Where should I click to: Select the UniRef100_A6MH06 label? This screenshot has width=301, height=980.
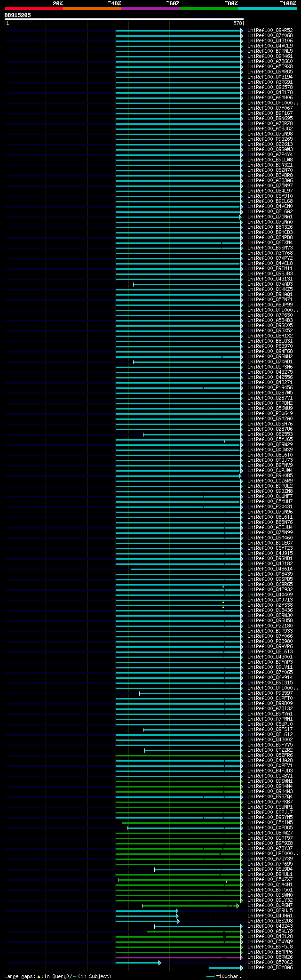coord(270,97)
